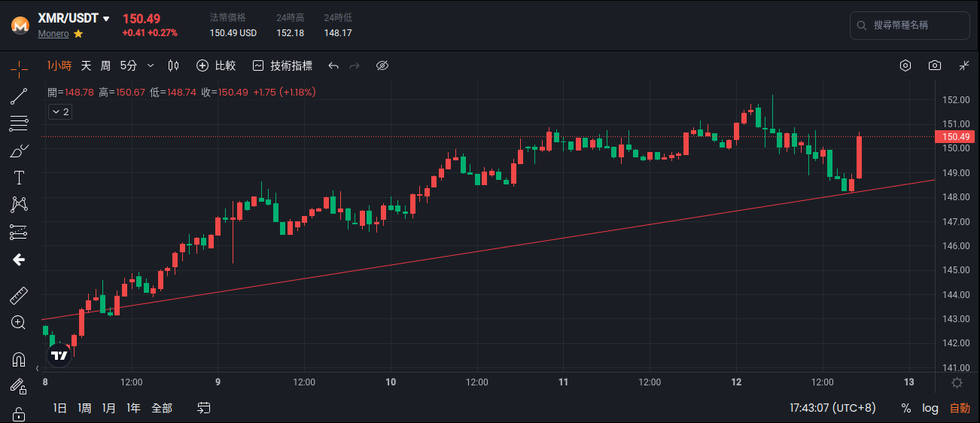Switch to the 1小時 interval
The width and height of the screenshot is (980, 423).
click(59, 65)
